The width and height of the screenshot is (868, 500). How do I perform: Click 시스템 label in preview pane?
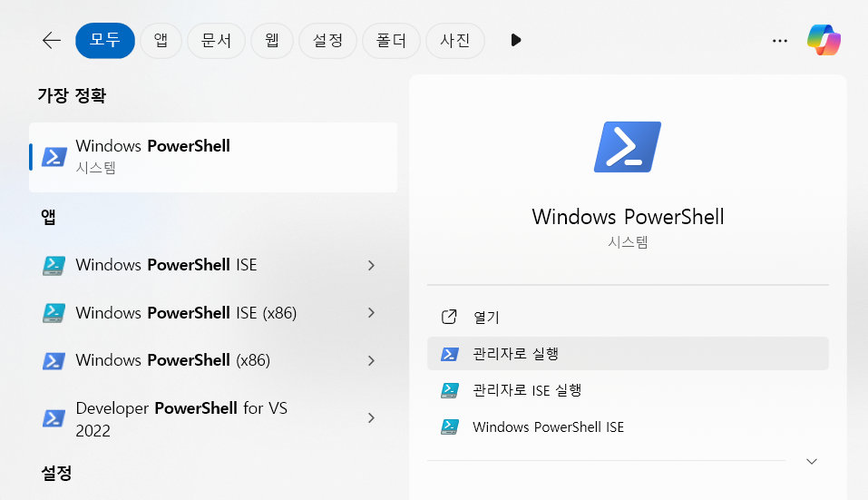coord(628,242)
